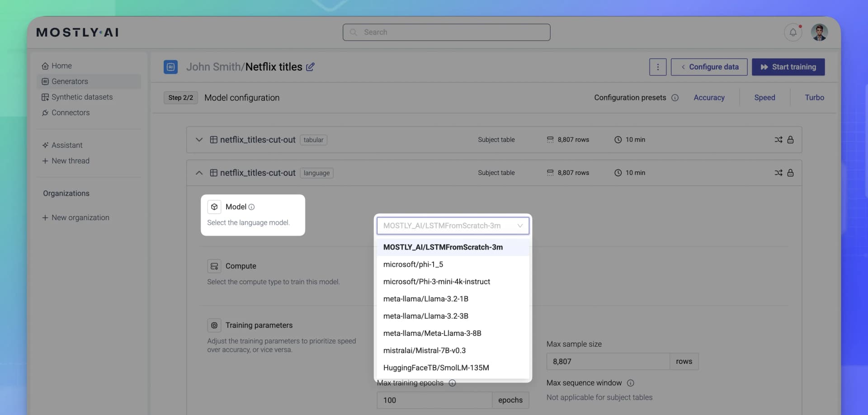The width and height of the screenshot is (868, 415).
Task: Click the Step 2/2 badge
Action: (180, 98)
